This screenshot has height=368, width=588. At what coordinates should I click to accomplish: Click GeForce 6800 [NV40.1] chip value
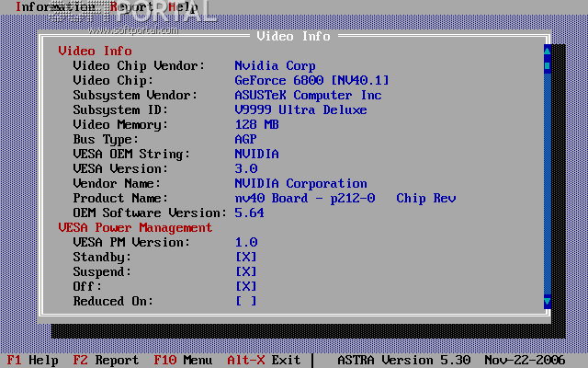(312, 80)
